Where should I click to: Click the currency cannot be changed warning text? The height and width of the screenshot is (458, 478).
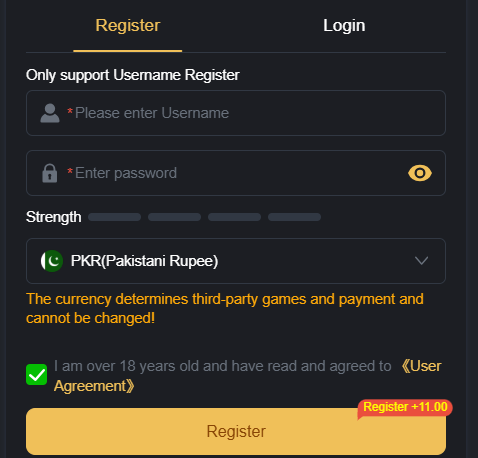(x=225, y=308)
